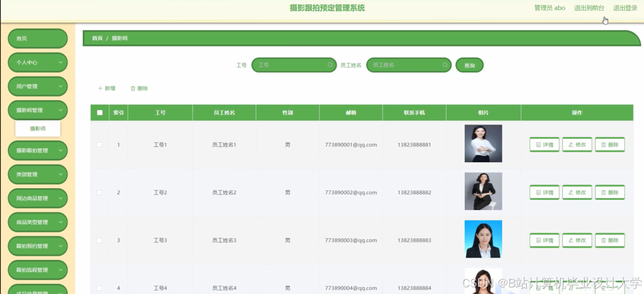
Task: Tick the checkbox for row 工号1
Action: click(x=100, y=145)
